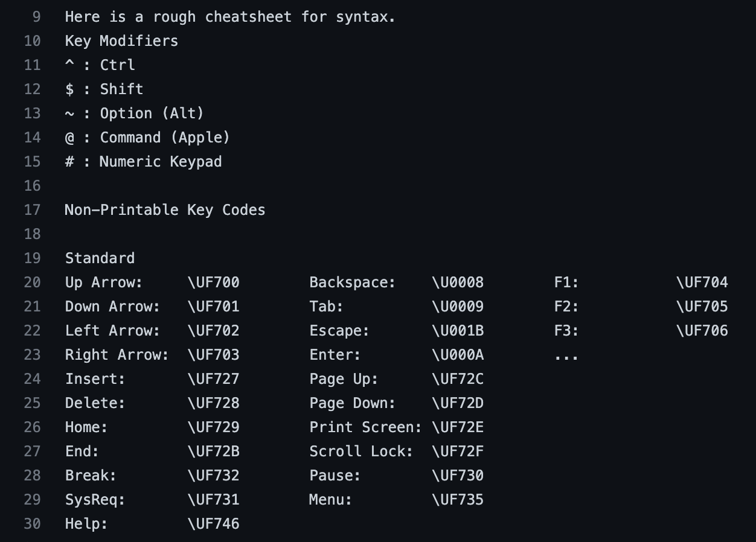Click the Up Arrow code \UF700

tap(214, 282)
